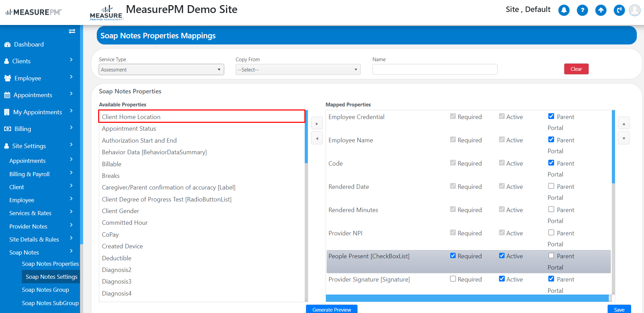
Task: Select Behavior Data [BehaviorDataSummary] property
Action: point(202,152)
